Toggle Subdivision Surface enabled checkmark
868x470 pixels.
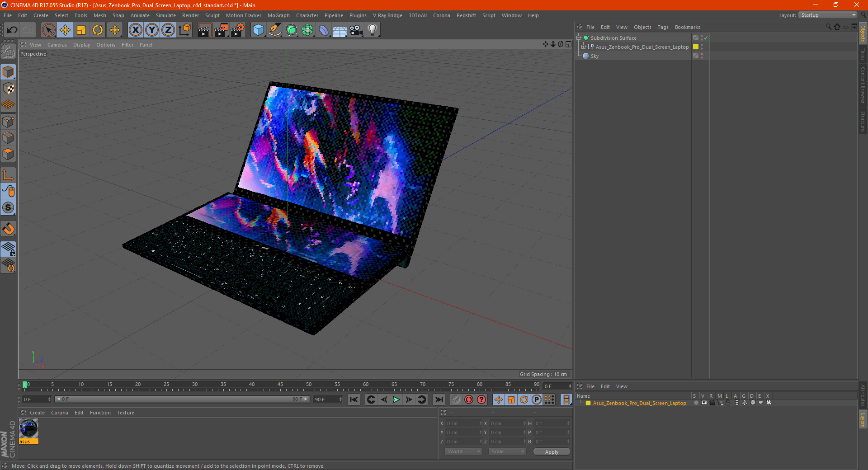click(x=705, y=38)
